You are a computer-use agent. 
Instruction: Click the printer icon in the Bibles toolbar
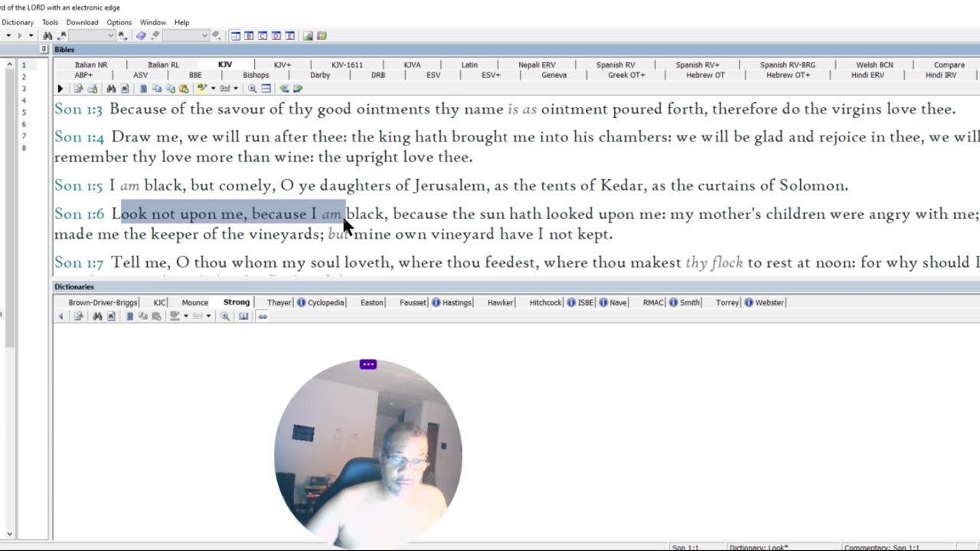[x=93, y=89]
